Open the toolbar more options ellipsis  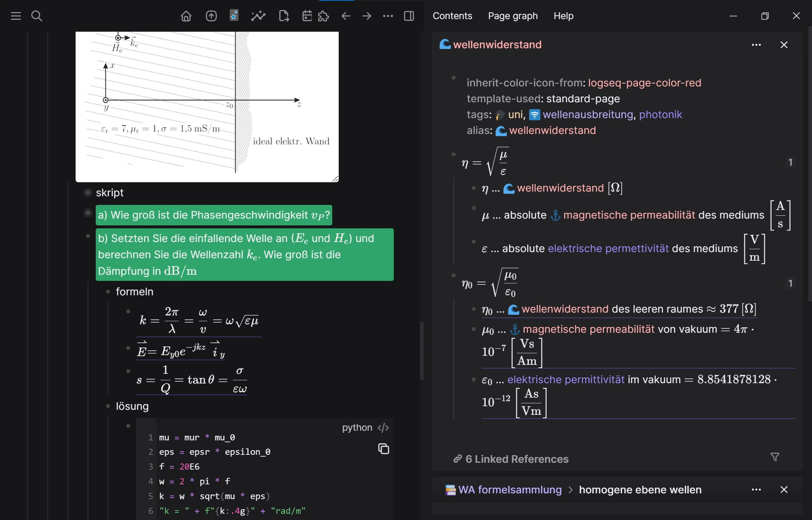point(388,16)
